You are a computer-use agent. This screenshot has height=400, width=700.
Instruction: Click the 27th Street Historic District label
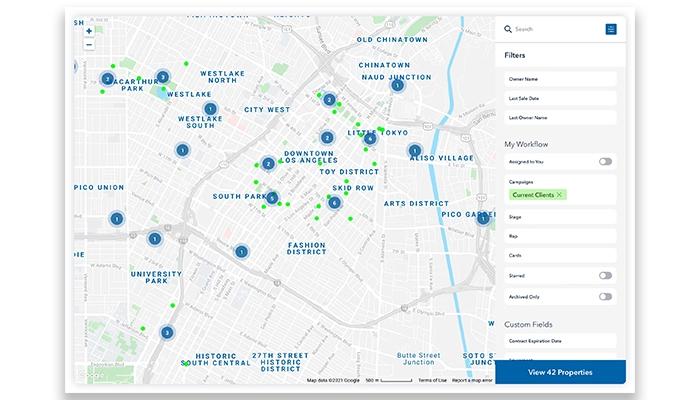(280, 362)
